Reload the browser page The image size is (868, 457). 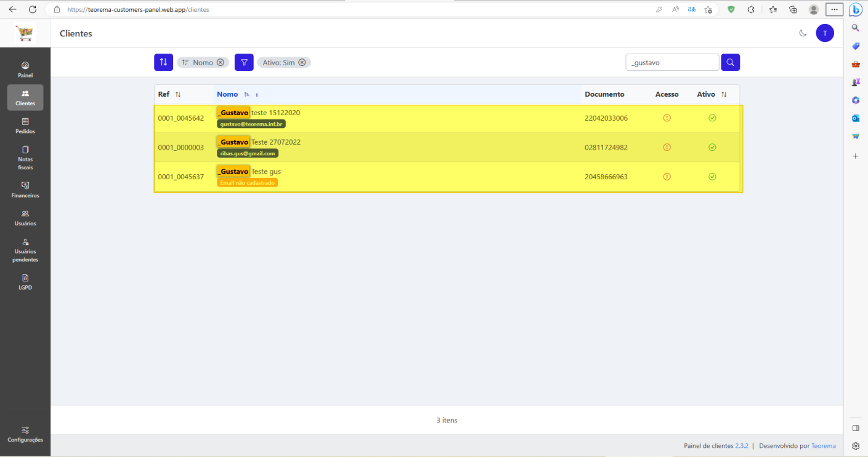[33, 9]
